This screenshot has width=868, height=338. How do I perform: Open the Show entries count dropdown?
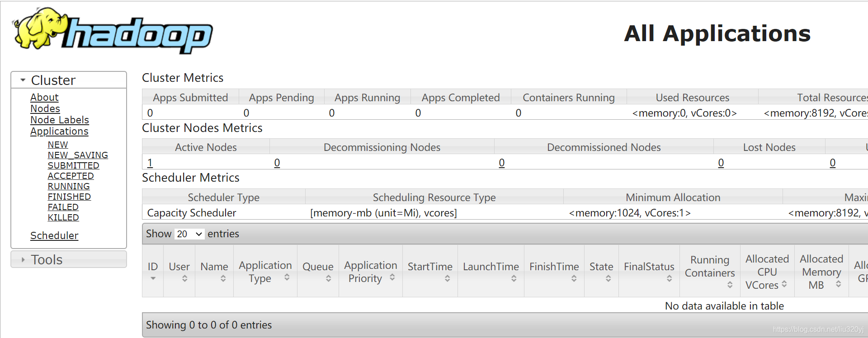(x=189, y=234)
